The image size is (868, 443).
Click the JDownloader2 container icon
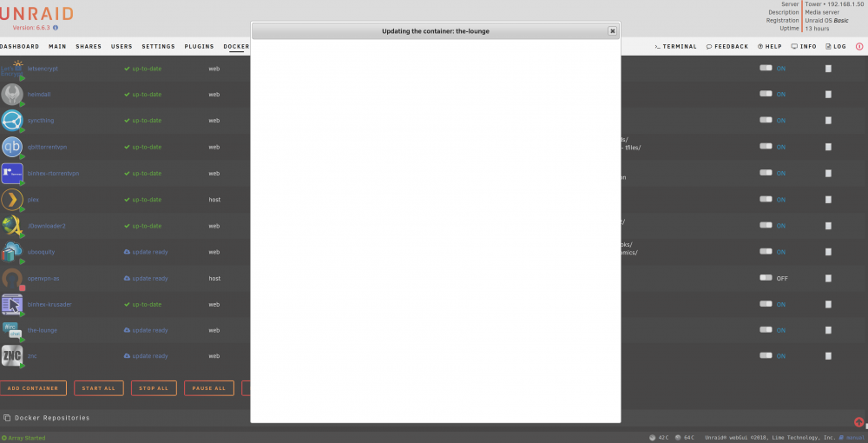point(11,226)
